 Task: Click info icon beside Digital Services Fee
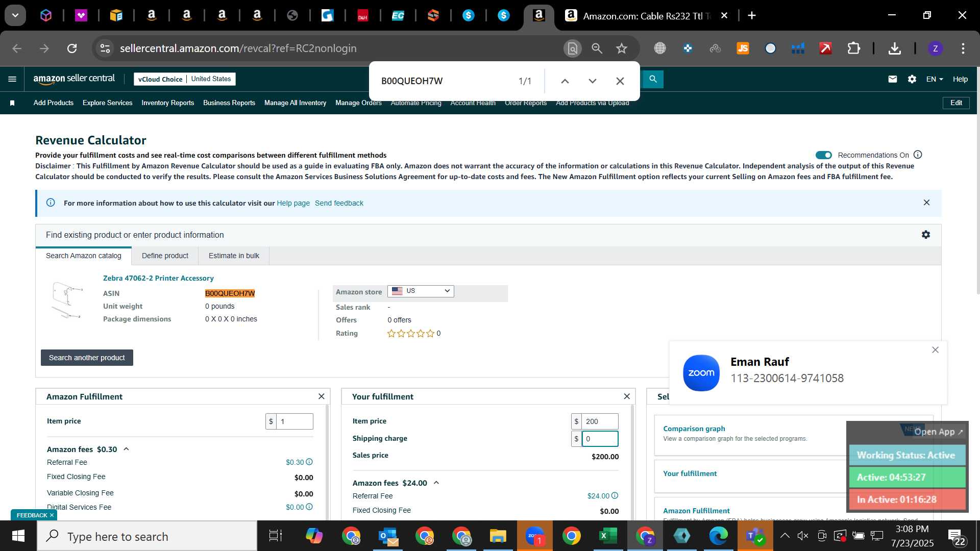coord(309,507)
